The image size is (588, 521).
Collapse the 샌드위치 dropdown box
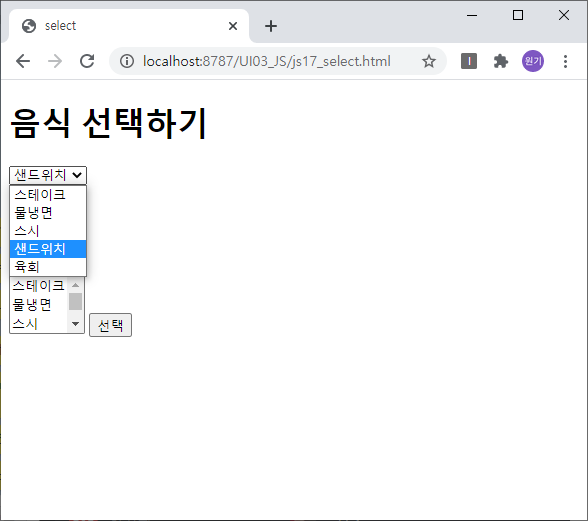[48, 175]
